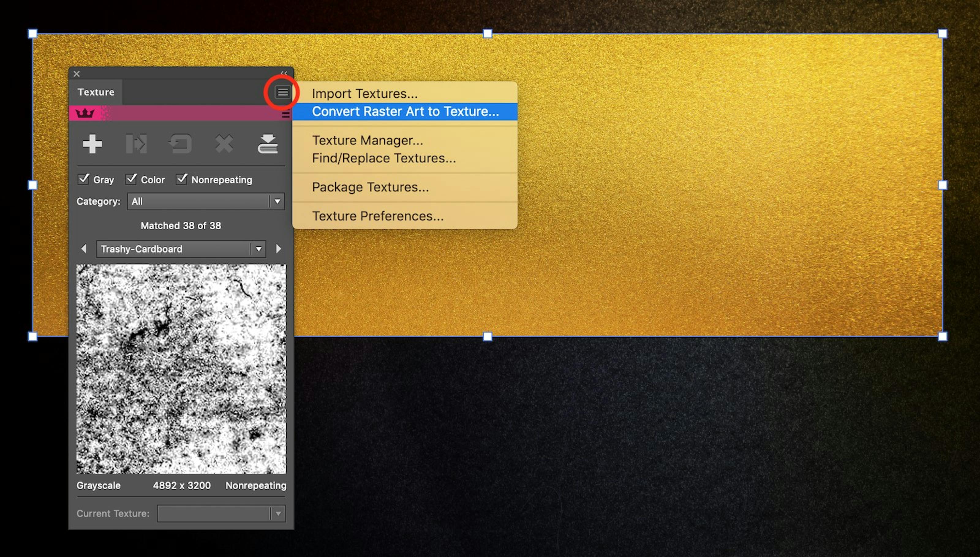Image resolution: width=980 pixels, height=557 pixels.
Task: Click Package Textures in the menu
Action: point(370,187)
